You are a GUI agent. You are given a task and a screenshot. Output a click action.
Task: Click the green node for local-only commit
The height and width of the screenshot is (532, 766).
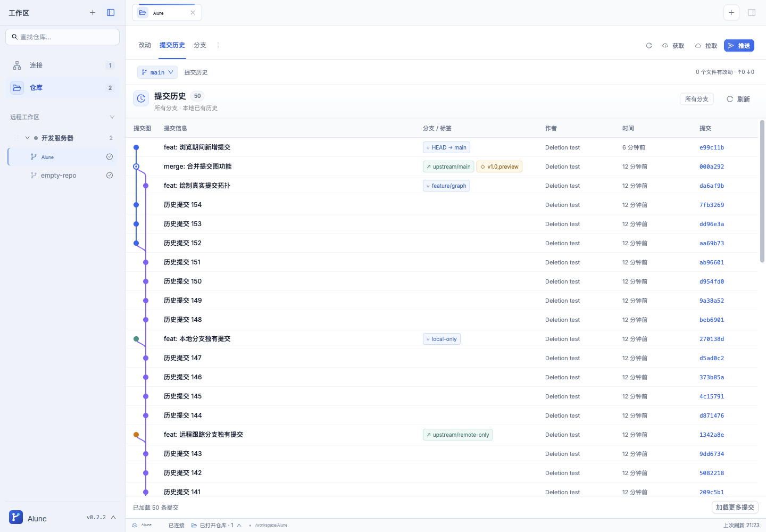(x=136, y=339)
